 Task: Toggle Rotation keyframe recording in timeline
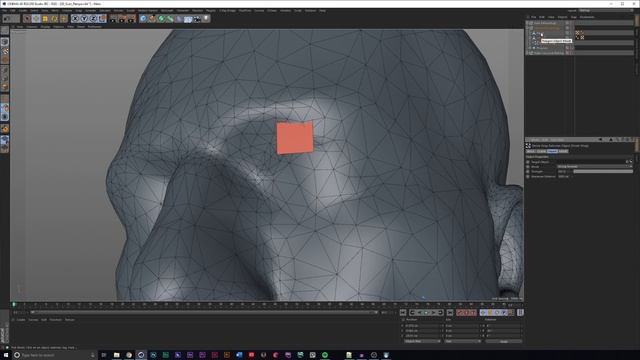pos(496,313)
